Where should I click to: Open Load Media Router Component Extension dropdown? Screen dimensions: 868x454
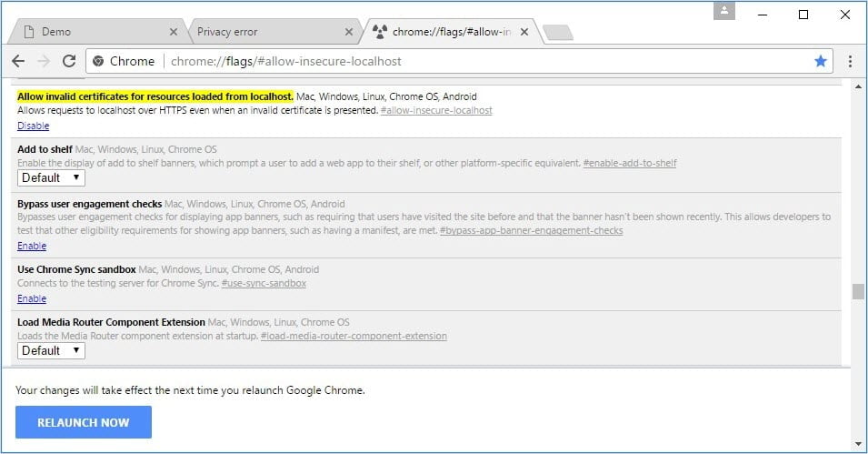[51, 350]
